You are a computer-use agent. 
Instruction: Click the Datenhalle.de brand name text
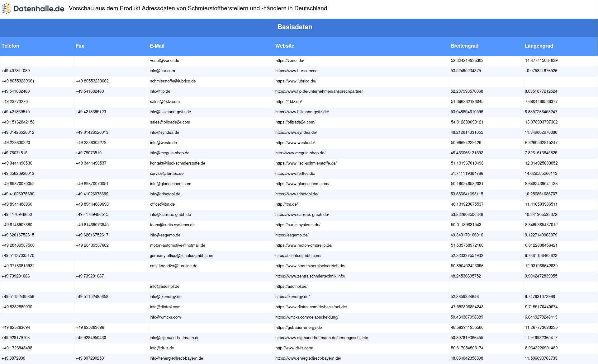[x=39, y=9]
